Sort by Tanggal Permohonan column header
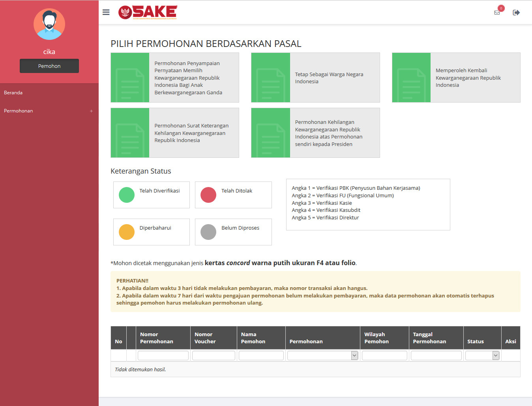The height and width of the screenshot is (406, 532). point(429,338)
